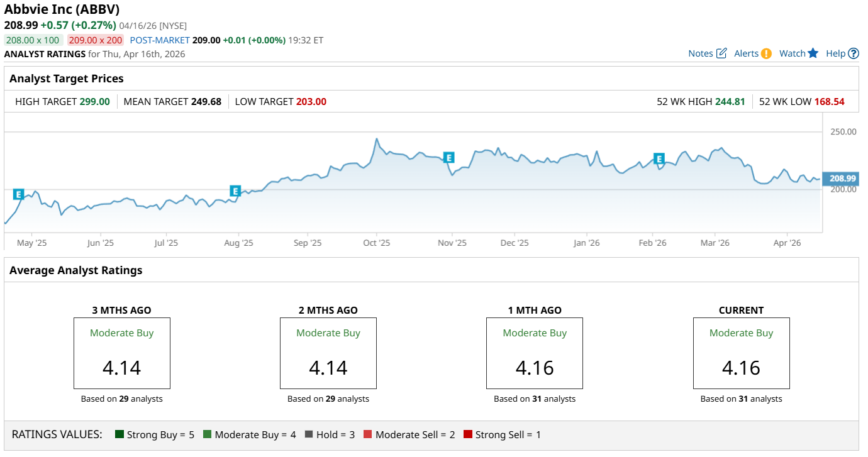The height and width of the screenshot is (457, 868).
Task: Click the May '25 earnings marker
Action: coord(18,194)
